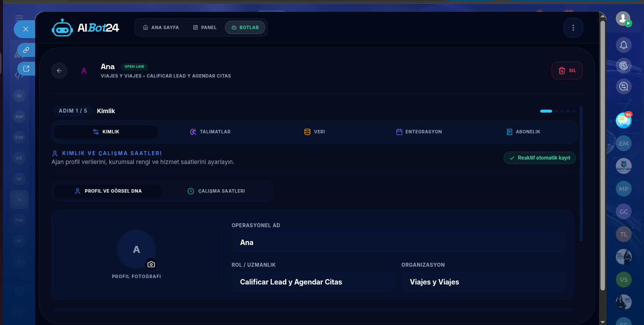Switch to the Talimatlar tab
Image resolution: width=644 pixels, height=325 pixels.
211,132
